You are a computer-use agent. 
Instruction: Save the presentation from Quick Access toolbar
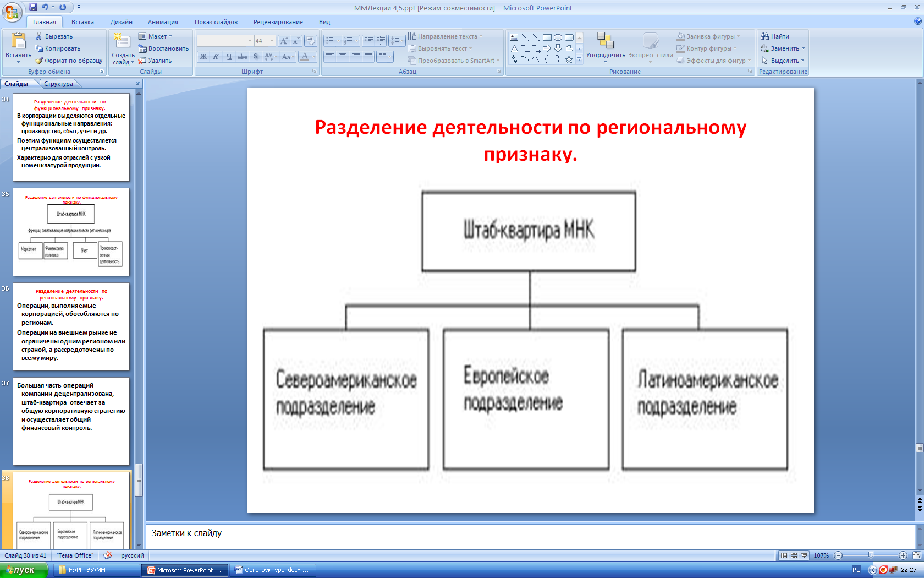click(33, 7)
